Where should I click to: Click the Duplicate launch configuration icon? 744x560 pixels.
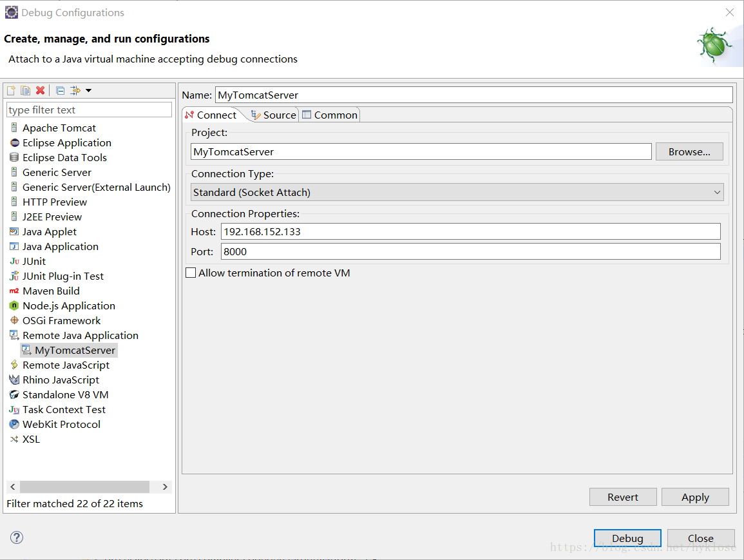point(26,90)
